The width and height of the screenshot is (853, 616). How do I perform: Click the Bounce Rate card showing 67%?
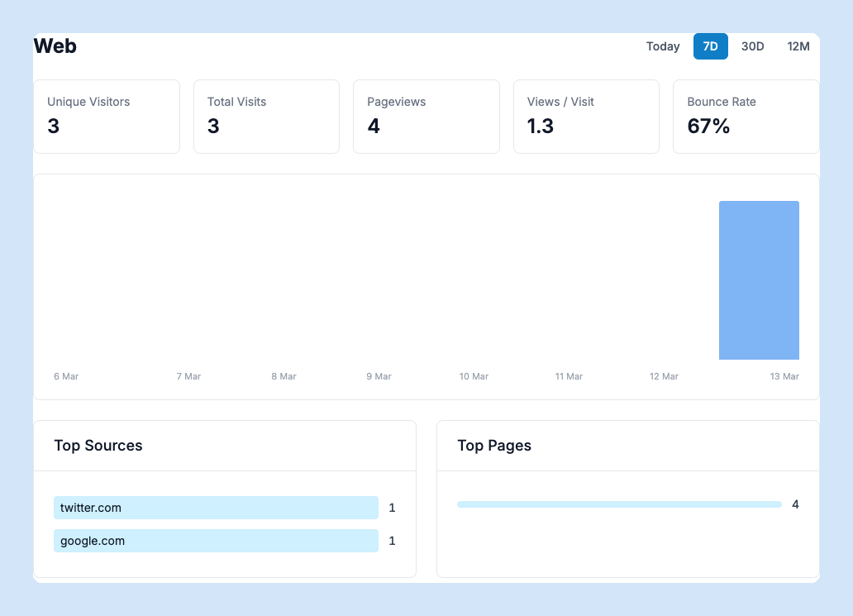point(746,116)
